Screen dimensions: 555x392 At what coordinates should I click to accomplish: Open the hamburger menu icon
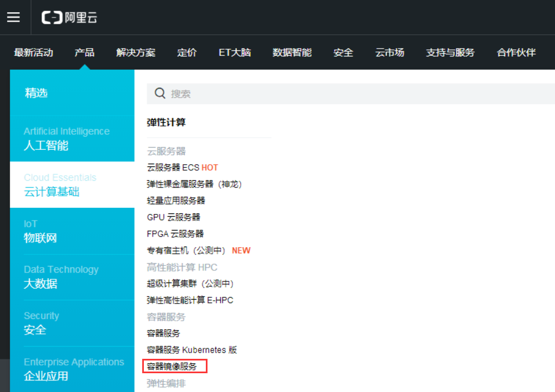pyautogui.click(x=13, y=17)
